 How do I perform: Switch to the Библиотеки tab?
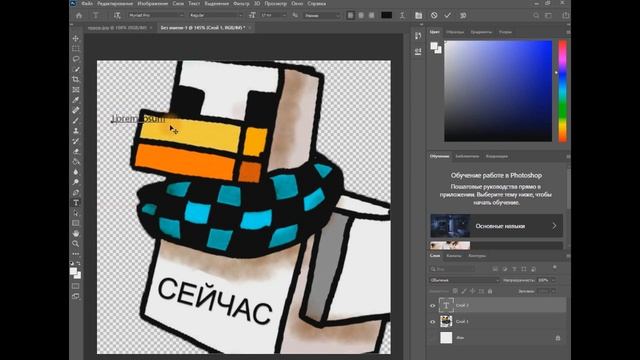click(467, 156)
